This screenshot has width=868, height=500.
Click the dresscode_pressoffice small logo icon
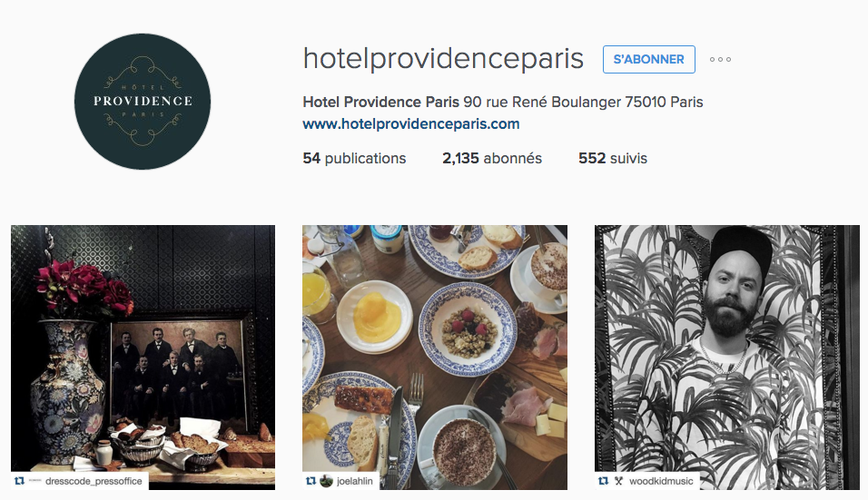(x=35, y=481)
